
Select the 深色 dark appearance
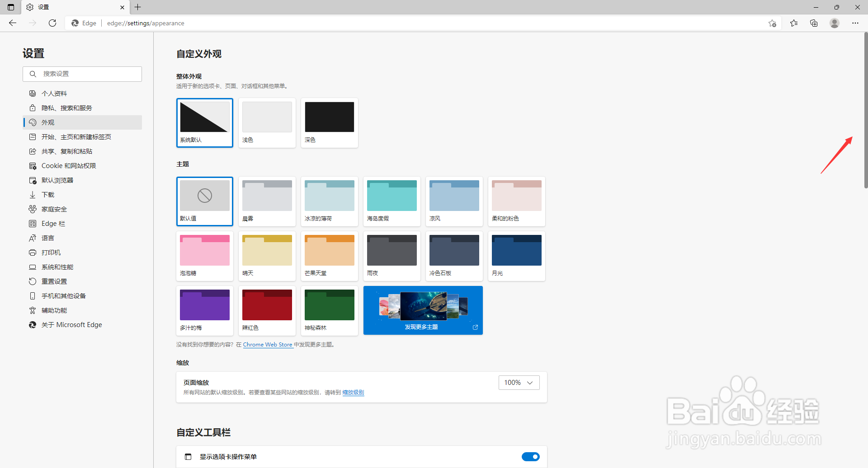(x=330, y=123)
